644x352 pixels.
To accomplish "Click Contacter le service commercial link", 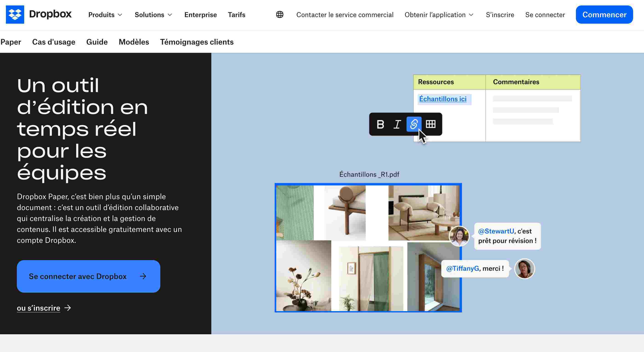I will pos(345,15).
